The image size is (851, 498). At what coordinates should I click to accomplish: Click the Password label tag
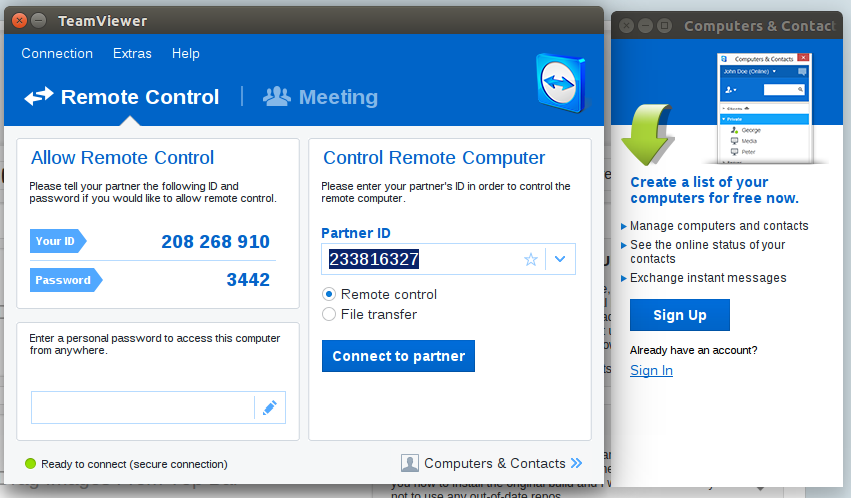click(x=65, y=280)
